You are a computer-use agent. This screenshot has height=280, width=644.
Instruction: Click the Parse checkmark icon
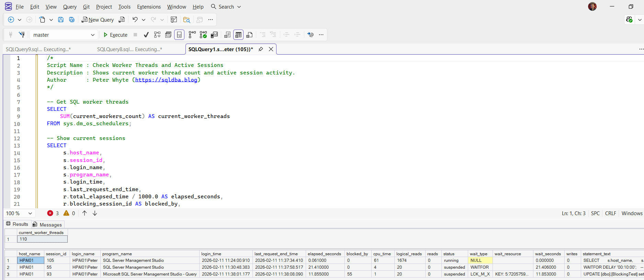(x=146, y=35)
